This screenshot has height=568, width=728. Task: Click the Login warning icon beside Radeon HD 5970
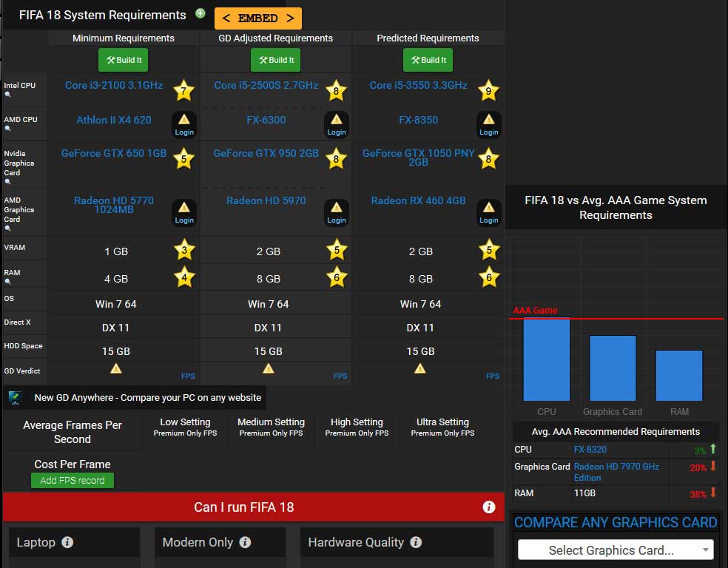(337, 212)
